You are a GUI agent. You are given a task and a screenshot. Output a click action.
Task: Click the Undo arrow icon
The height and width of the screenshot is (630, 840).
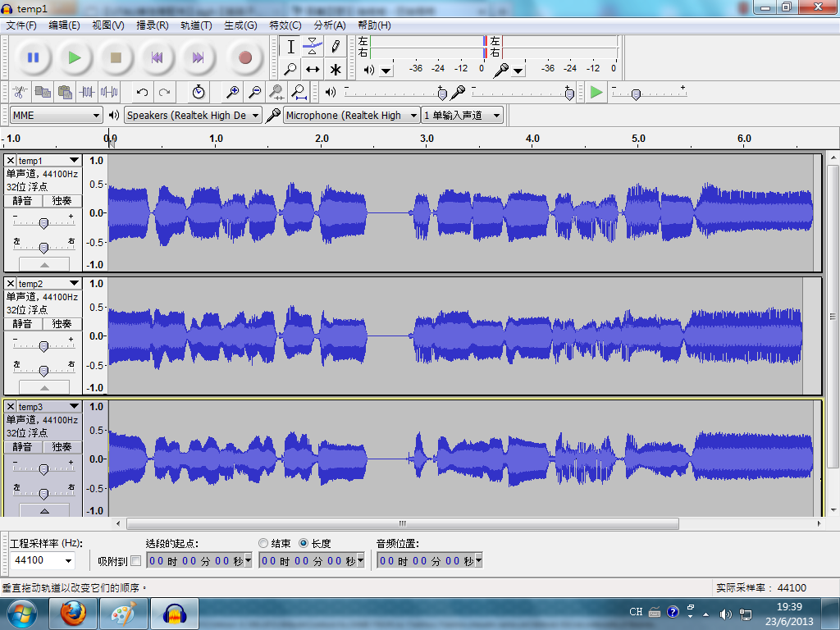coord(142,92)
